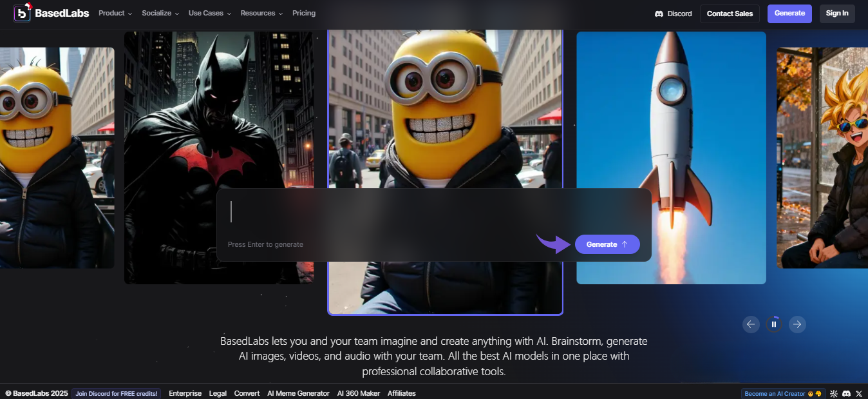Image resolution: width=868 pixels, height=399 pixels.
Task: Open the Use Cases dropdown
Action: [x=209, y=13]
